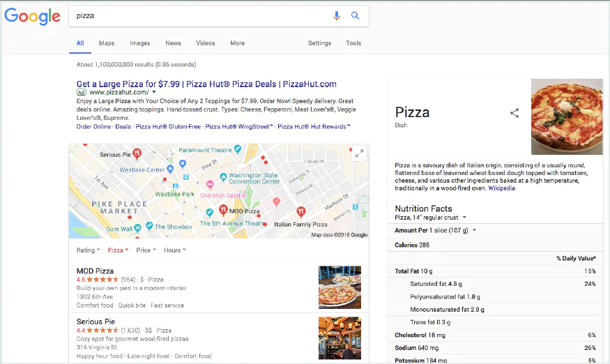Open the Wikipedia link for Pizza
This screenshot has height=364, width=610.
501,188
